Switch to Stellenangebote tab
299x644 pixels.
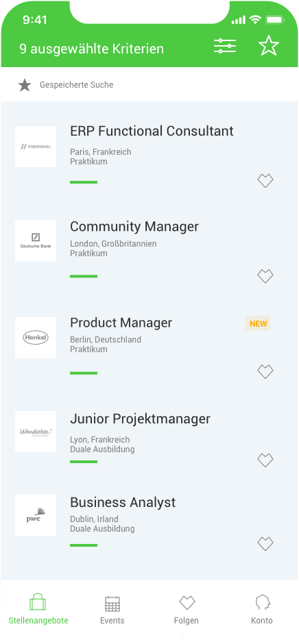coord(38,609)
